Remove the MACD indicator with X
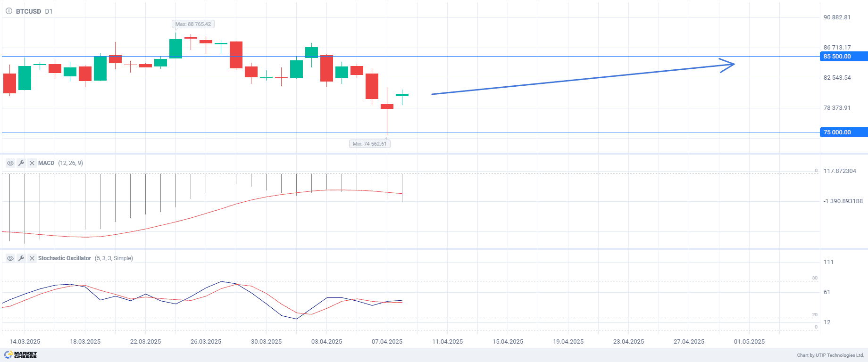868x362 pixels. pos(32,163)
